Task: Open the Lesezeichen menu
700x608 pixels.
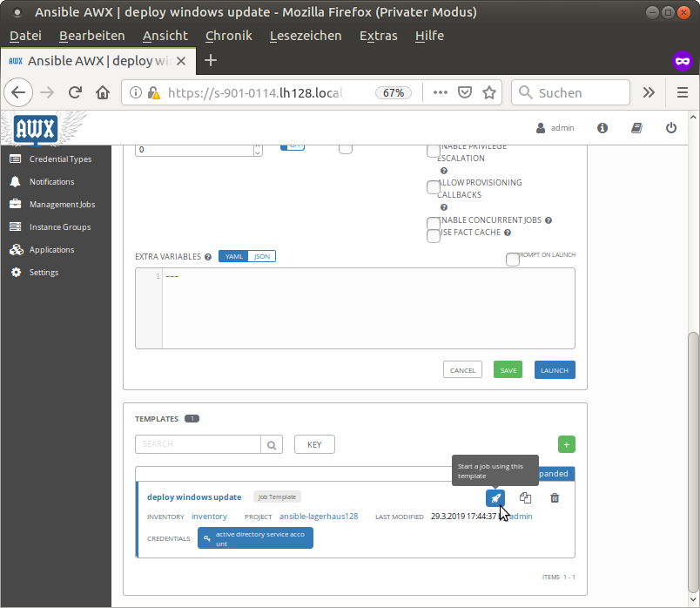Action: (306, 36)
